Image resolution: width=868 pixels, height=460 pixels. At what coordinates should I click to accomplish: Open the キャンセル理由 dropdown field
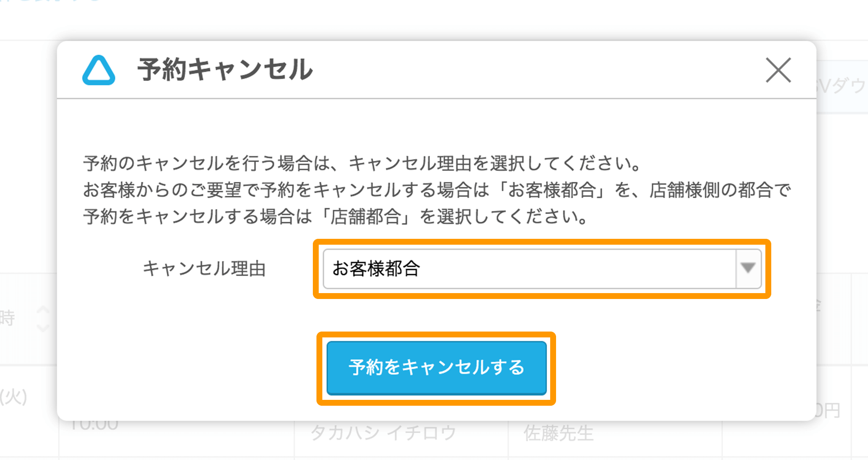[529, 269]
